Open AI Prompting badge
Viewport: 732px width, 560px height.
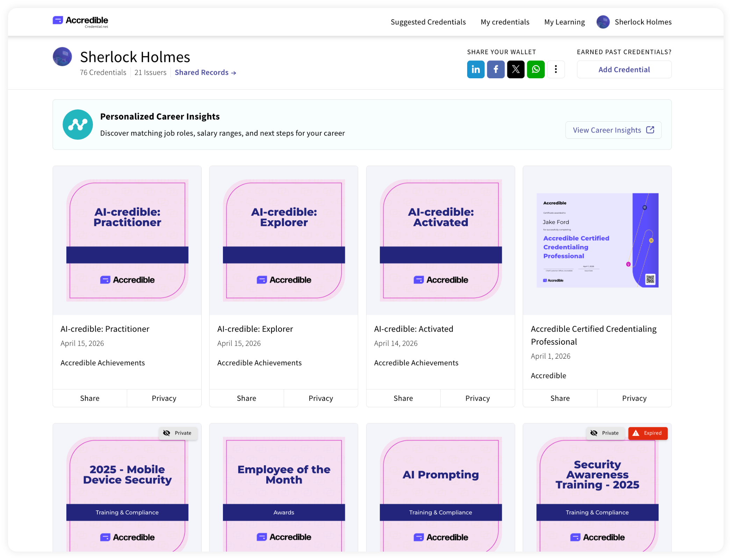pos(441,494)
